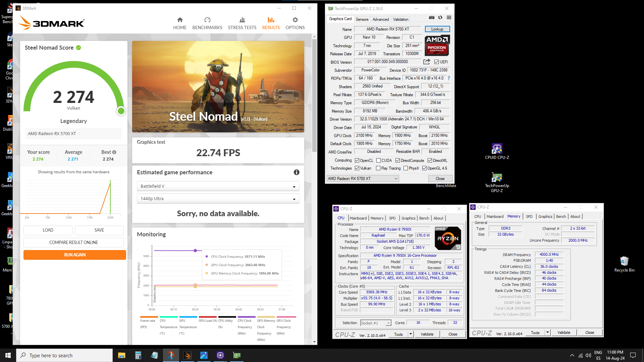Click the purple CPU Clock Frequency graph marker
The image size is (644, 362).
(195, 250)
